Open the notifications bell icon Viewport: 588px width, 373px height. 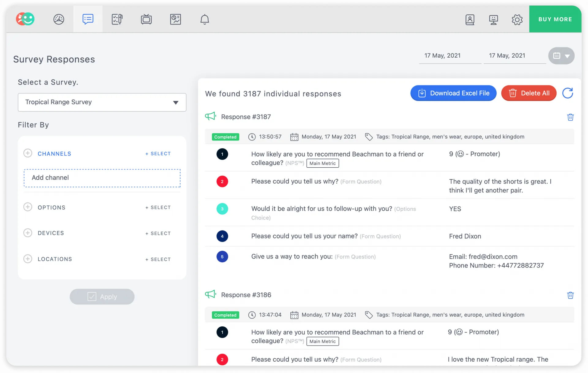[205, 19]
